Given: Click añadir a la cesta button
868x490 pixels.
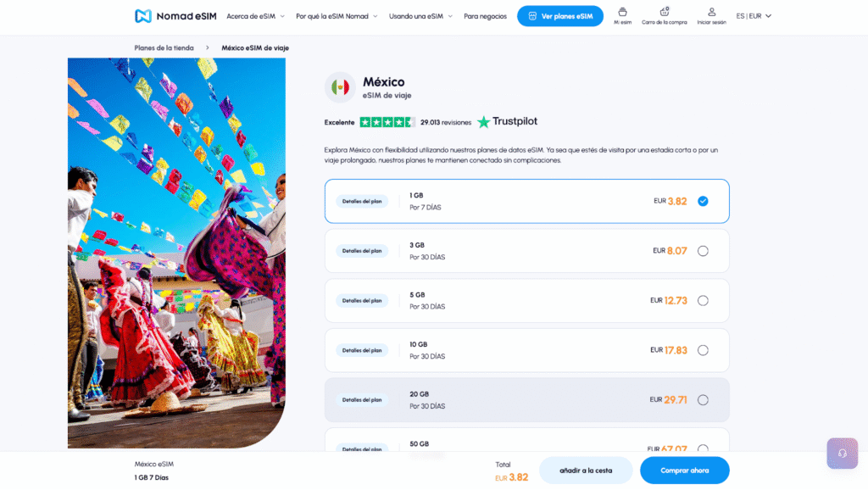Looking at the screenshot, I should pyautogui.click(x=586, y=470).
